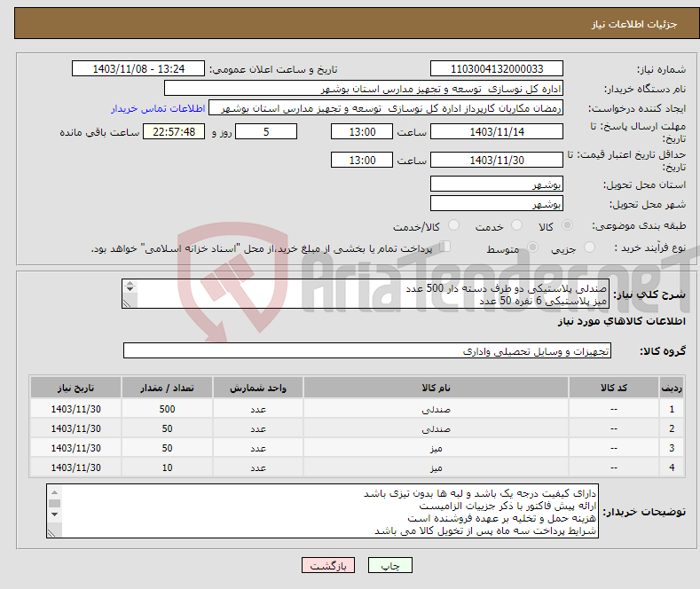
Task: Click the جزئیات اطلاعات نیاز header title
Action: tap(634, 24)
